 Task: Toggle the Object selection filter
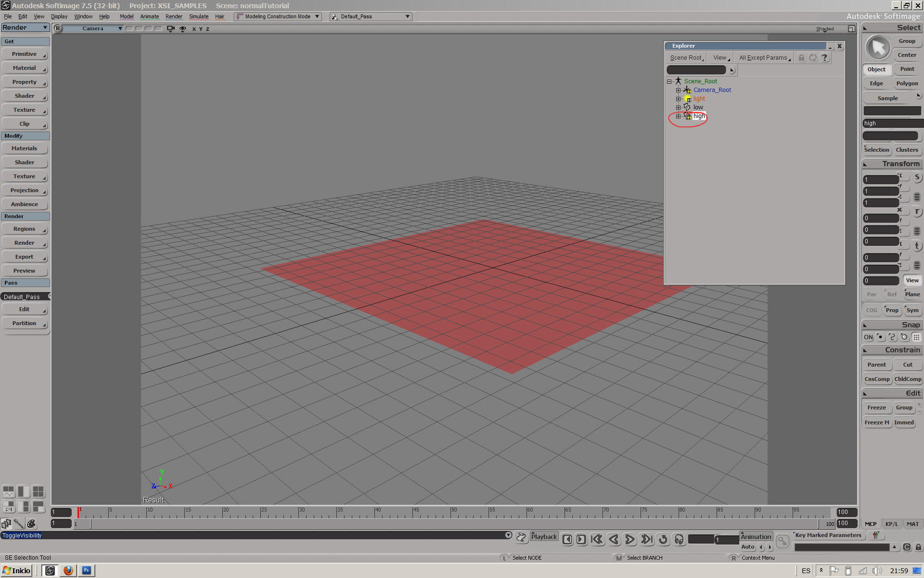pos(876,69)
